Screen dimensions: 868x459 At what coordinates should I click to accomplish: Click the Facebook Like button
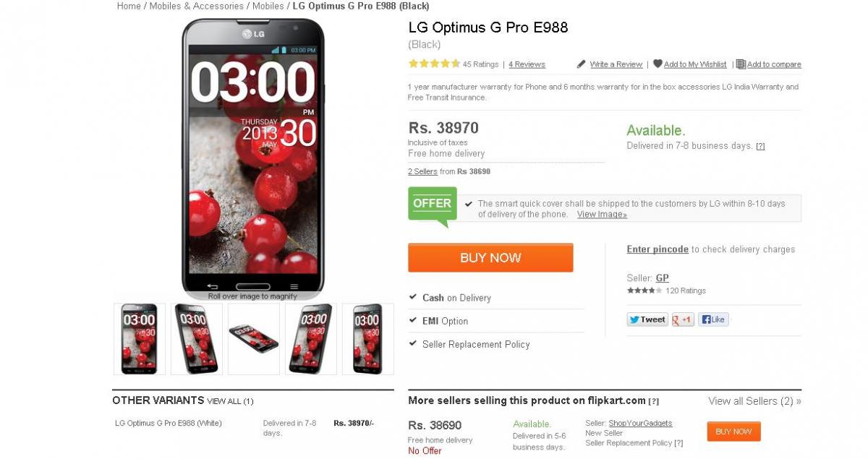[x=713, y=319]
